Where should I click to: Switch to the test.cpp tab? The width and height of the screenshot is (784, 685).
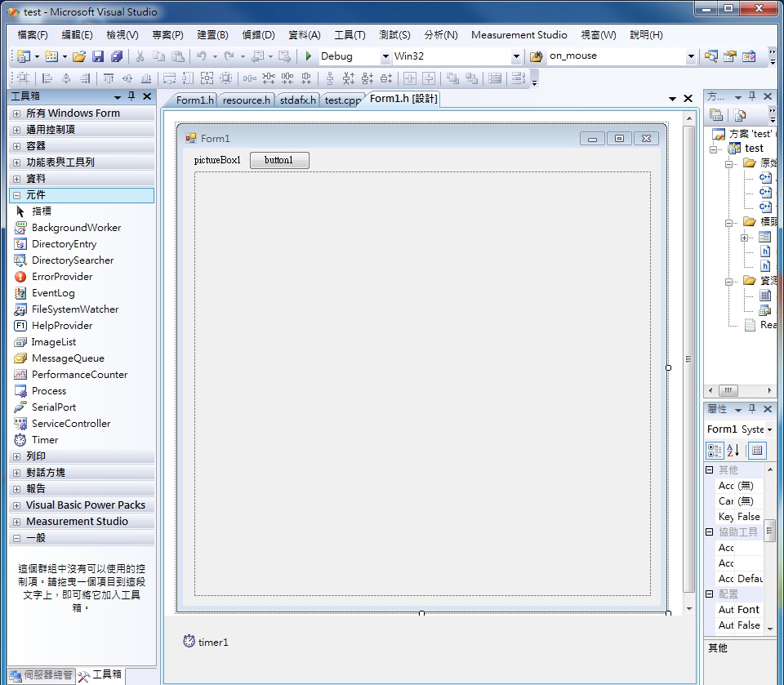tap(342, 100)
